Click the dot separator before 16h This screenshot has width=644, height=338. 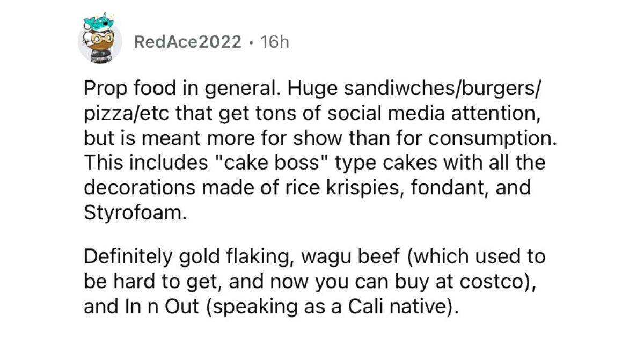(251, 42)
